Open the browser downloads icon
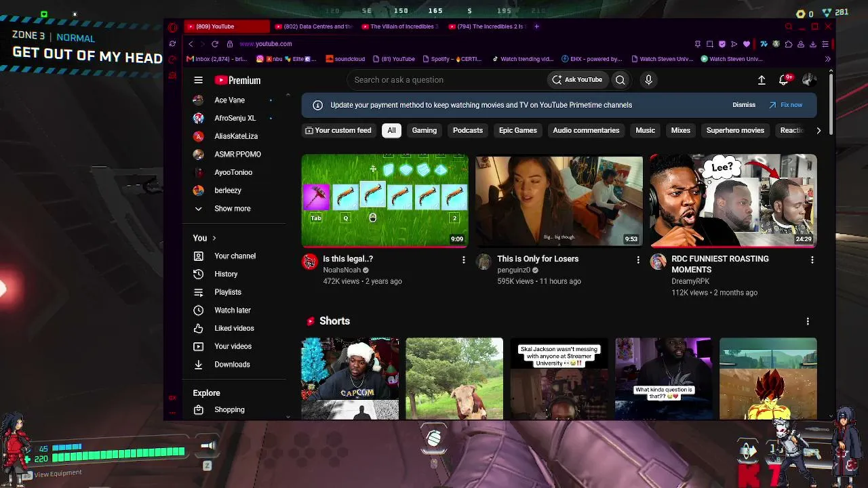868x488 pixels. 813,44
